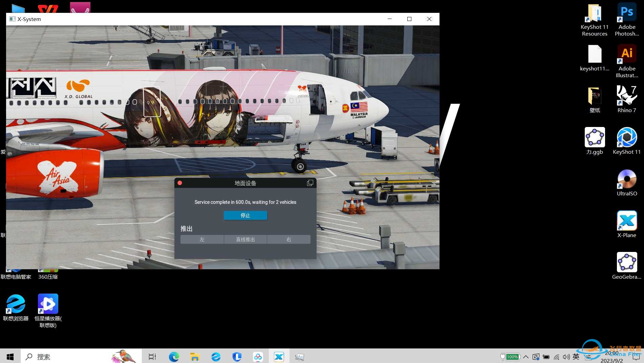This screenshot has height=363, width=644.
Task: Click the red close dot on 地面设备 panel
Action: [x=180, y=183]
